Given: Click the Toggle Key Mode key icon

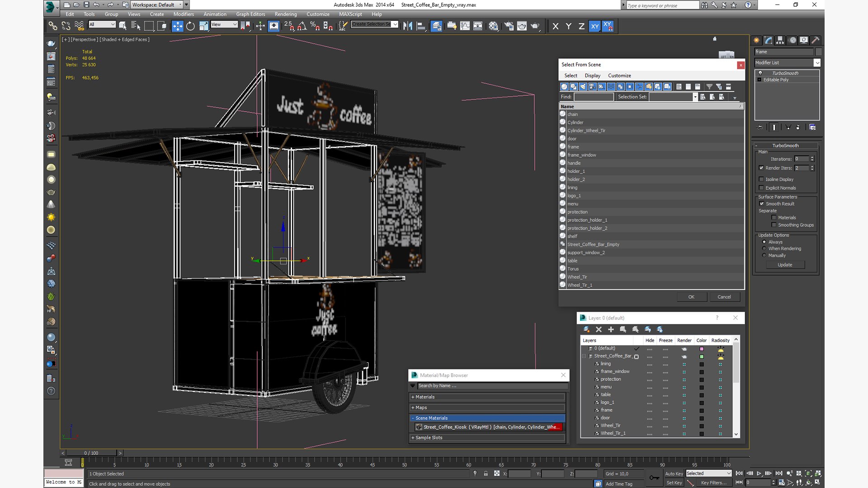Looking at the screenshot, I should pos(654,478).
